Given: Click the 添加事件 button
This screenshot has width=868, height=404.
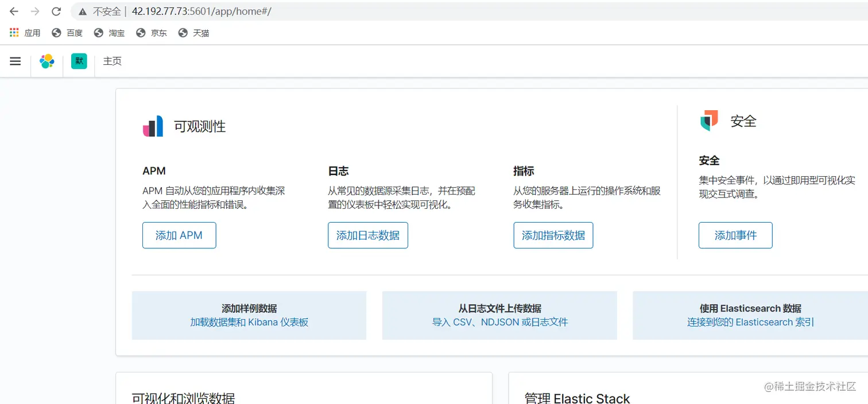Looking at the screenshot, I should (x=735, y=235).
